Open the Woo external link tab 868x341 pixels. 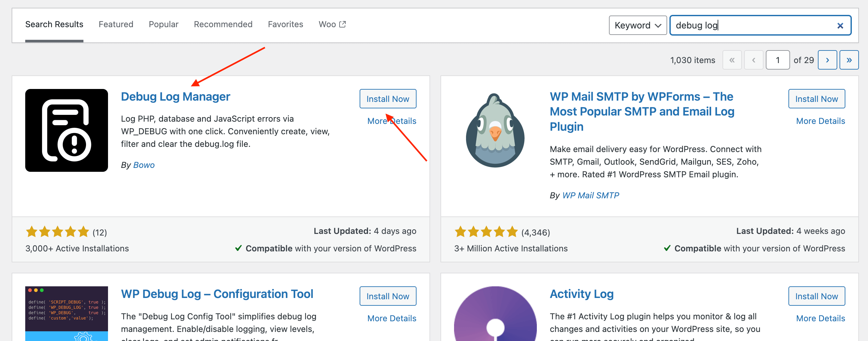pos(332,24)
